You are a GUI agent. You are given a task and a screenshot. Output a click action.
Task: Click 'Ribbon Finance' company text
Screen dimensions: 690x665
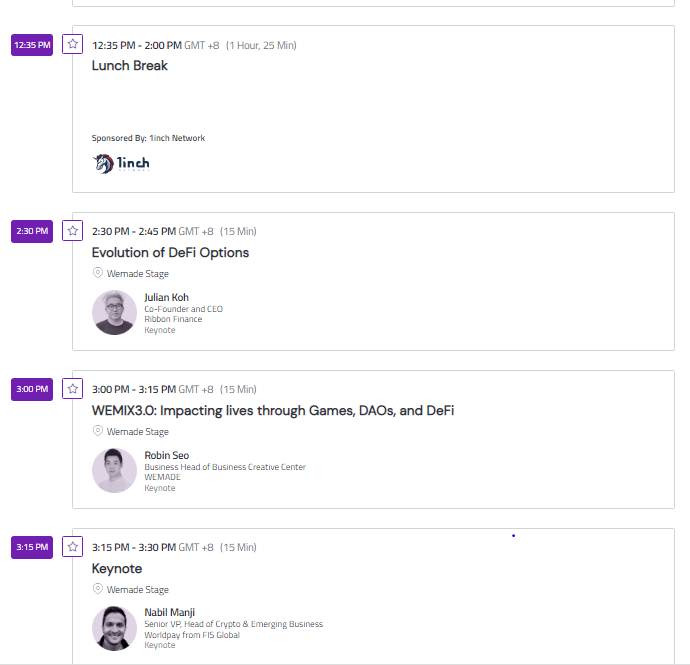pos(173,319)
